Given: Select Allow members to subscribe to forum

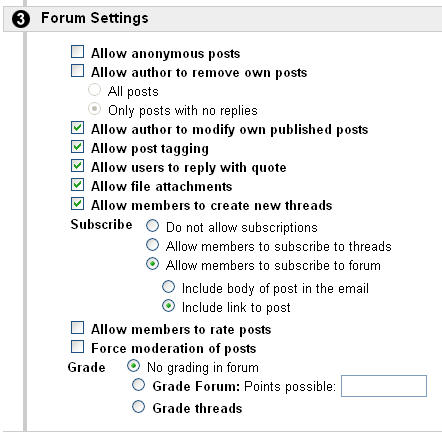Looking at the screenshot, I should [152, 264].
